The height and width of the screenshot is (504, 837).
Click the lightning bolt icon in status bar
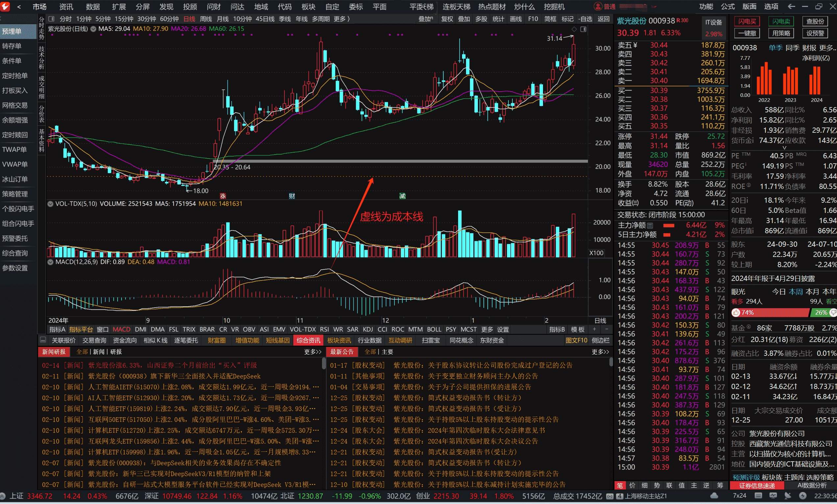tap(803, 496)
